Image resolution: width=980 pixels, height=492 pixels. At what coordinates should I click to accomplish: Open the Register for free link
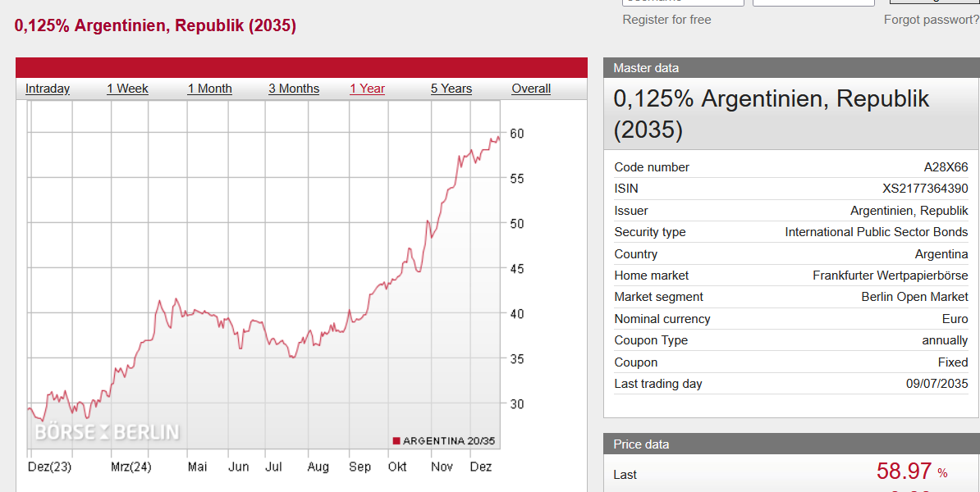(x=666, y=20)
